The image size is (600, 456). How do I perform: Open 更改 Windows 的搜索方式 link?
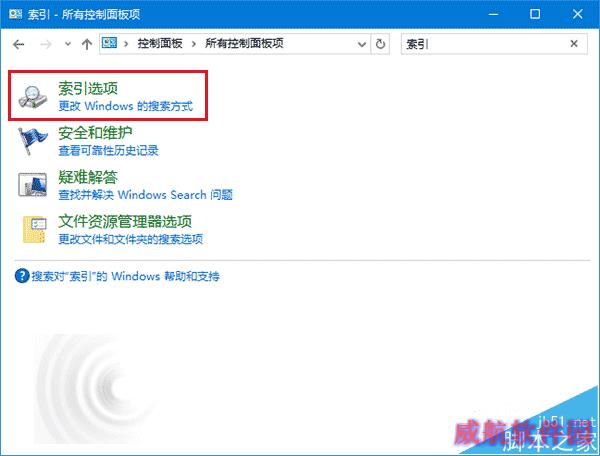pos(126,106)
